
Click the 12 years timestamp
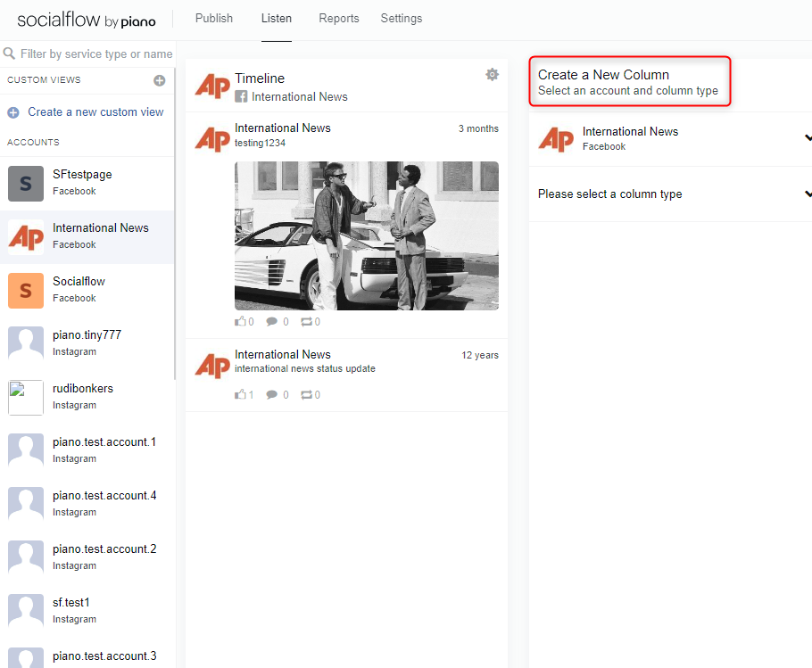[x=480, y=356]
